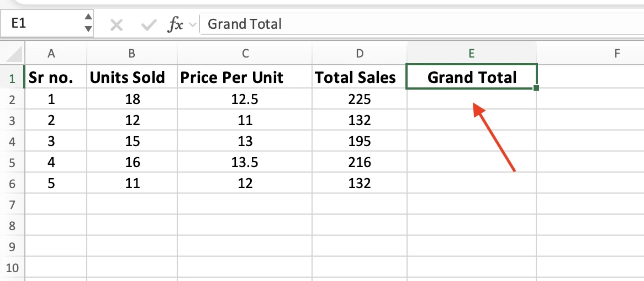Select row 5 header
Screen dimensions: 644x281
[x=12, y=162]
